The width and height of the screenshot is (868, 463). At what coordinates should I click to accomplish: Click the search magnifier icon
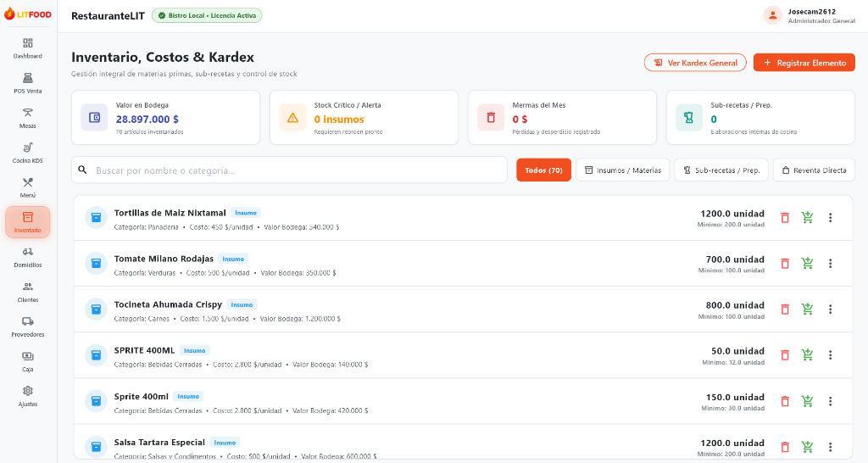pyautogui.click(x=82, y=170)
